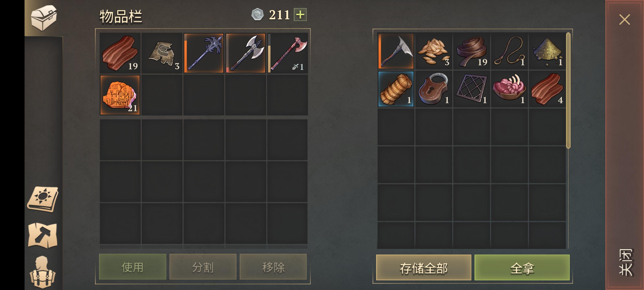Store all items with 存储全部
The width and height of the screenshot is (644, 290).
pyautogui.click(x=423, y=267)
